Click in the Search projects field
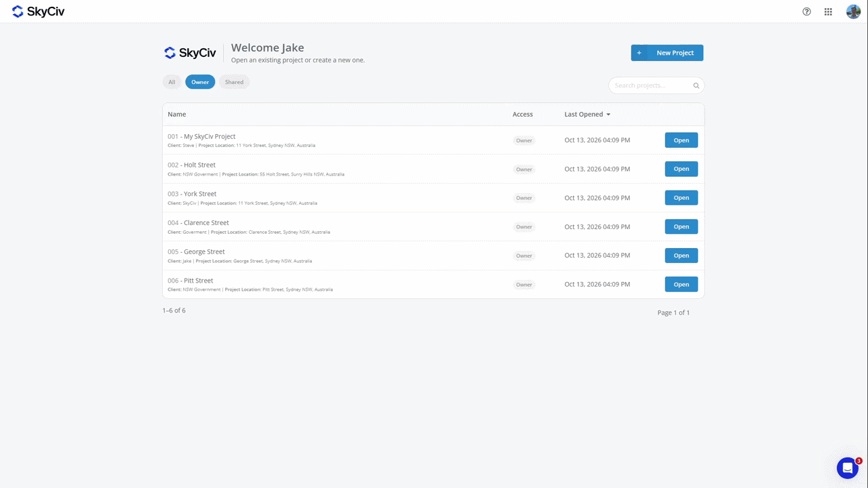The width and height of the screenshot is (868, 488). pos(656,85)
